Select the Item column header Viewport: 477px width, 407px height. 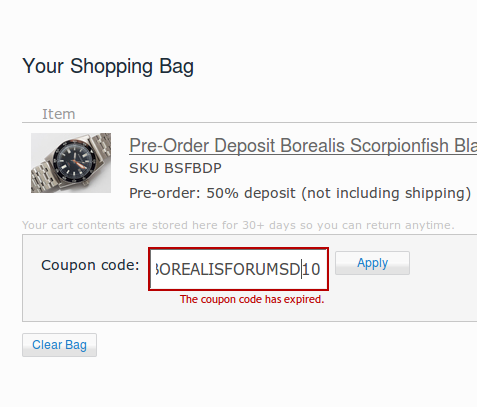pos(59,114)
